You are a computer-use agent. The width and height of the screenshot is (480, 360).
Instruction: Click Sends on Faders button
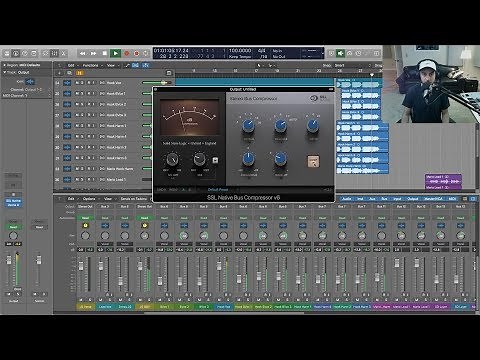134,199
